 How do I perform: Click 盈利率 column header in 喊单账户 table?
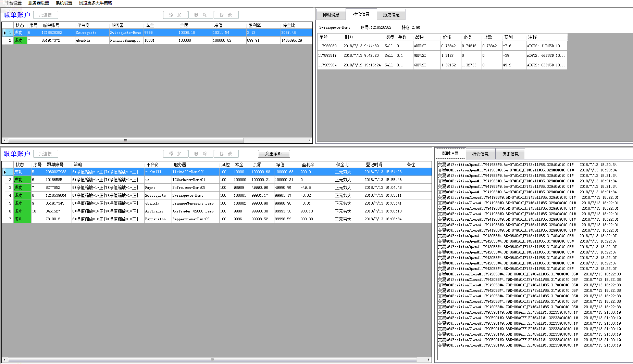(263, 25)
